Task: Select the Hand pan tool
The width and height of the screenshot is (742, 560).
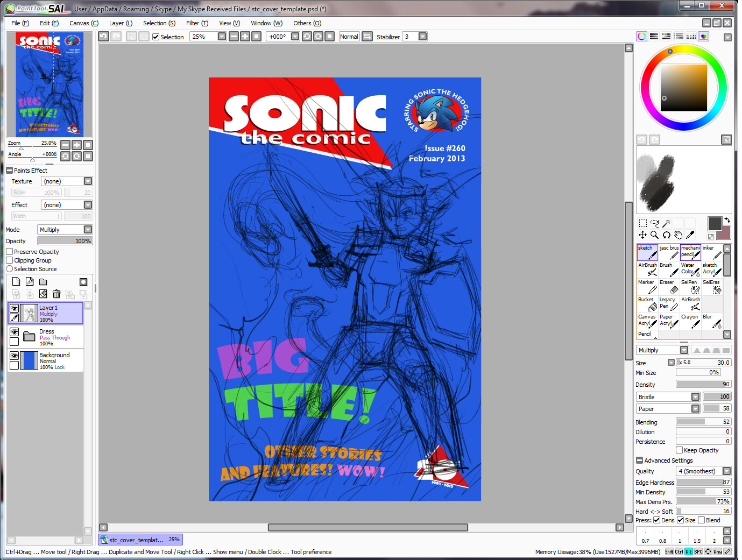Action: coord(678,235)
